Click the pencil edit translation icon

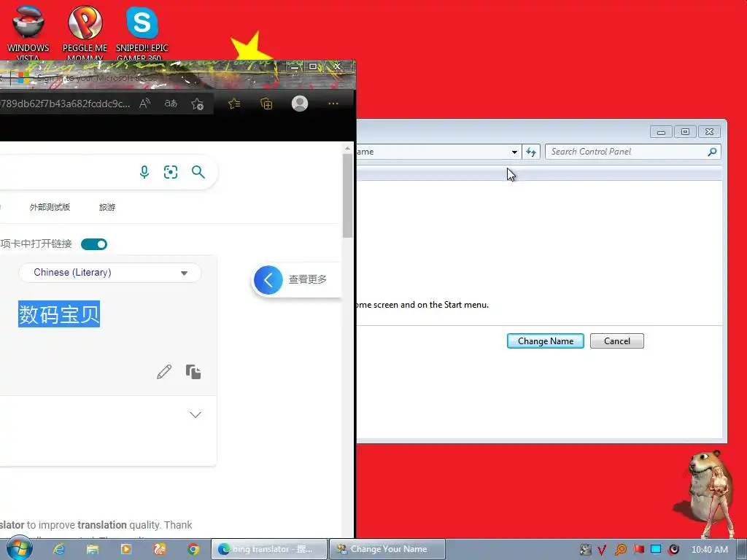pyautogui.click(x=164, y=372)
